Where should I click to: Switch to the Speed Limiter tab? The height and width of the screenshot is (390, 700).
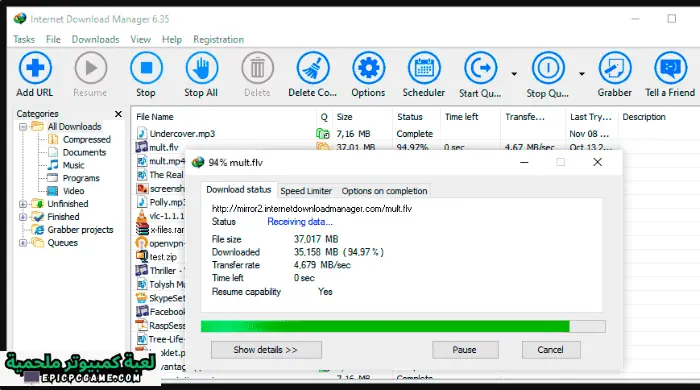(x=306, y=191)
